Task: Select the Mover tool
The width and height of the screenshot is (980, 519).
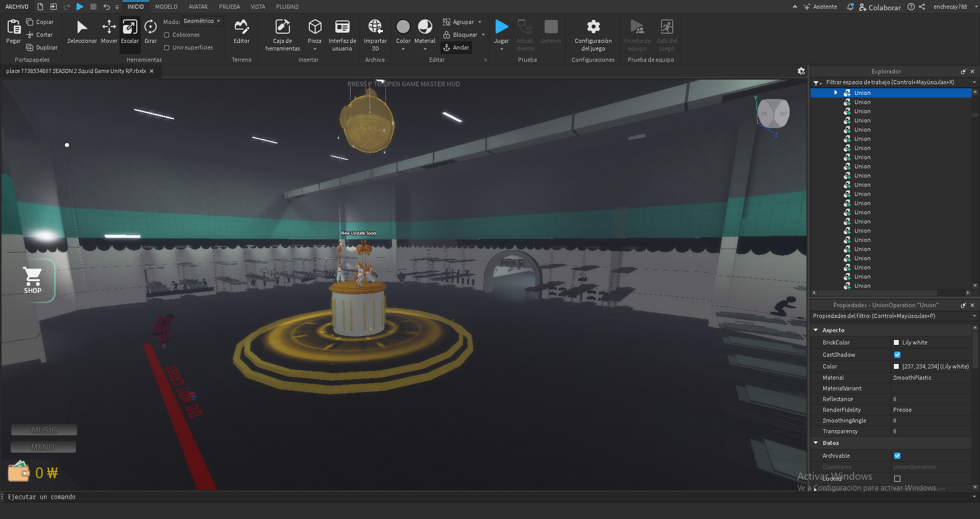Action: click(x=109, y=31)
